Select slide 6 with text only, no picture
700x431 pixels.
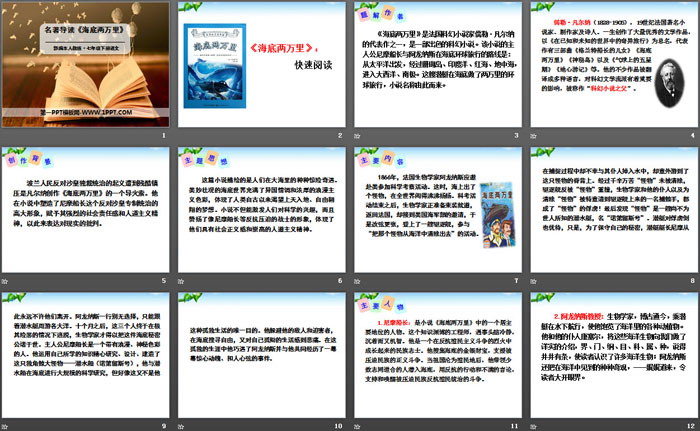coord(262,210)
